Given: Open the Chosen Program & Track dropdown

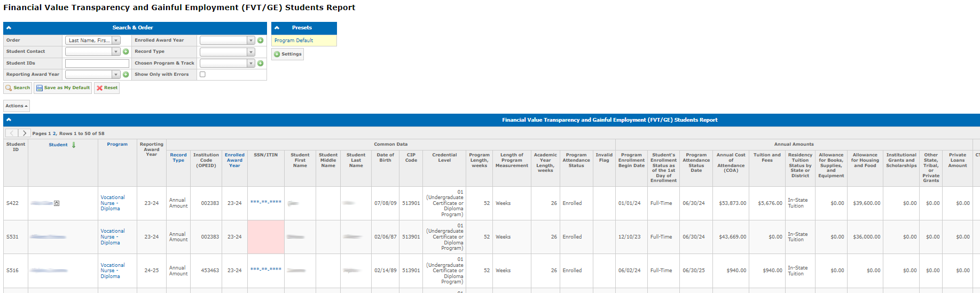Looking at the screenshot, I should point(228,64).
